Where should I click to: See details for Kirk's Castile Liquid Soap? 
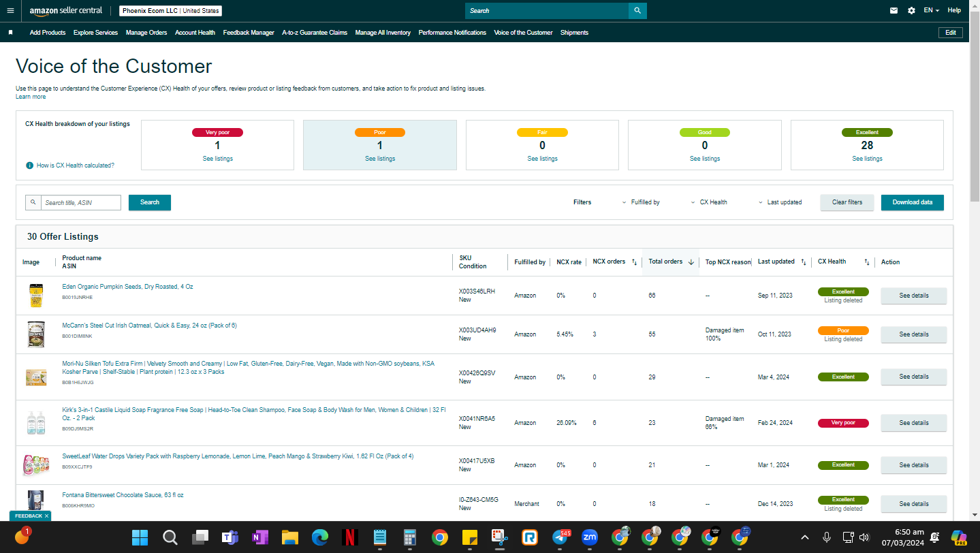point(914,423)
